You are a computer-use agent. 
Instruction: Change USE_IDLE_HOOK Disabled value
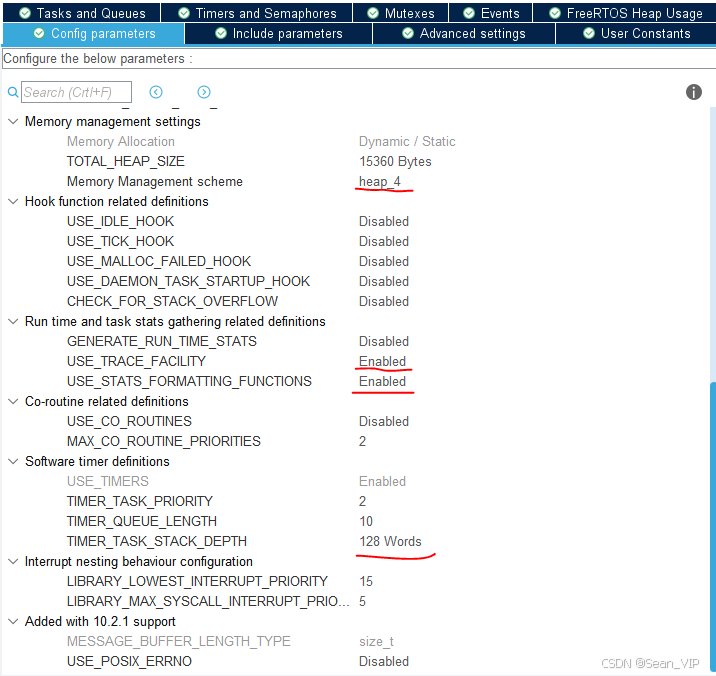click(384, 222)
